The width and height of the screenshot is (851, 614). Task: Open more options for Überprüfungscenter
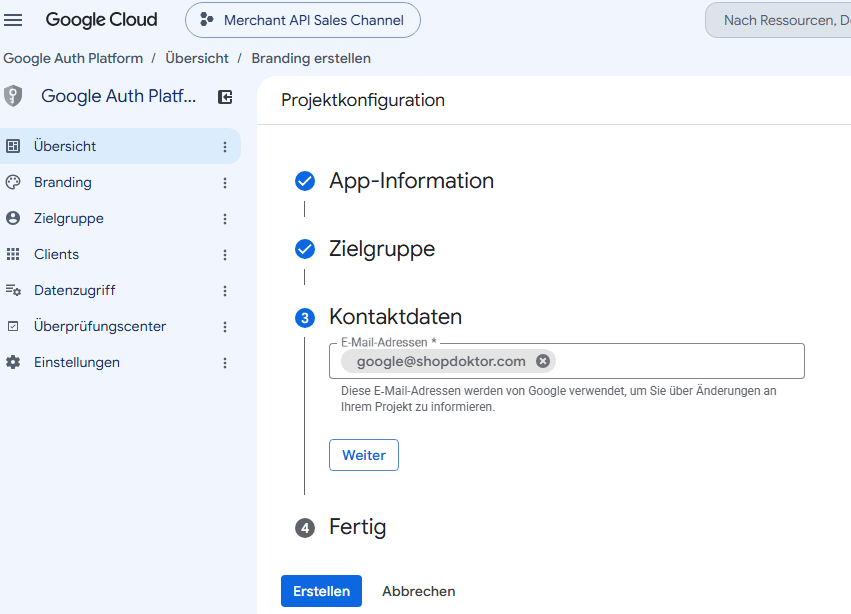(x=225, y=327)
